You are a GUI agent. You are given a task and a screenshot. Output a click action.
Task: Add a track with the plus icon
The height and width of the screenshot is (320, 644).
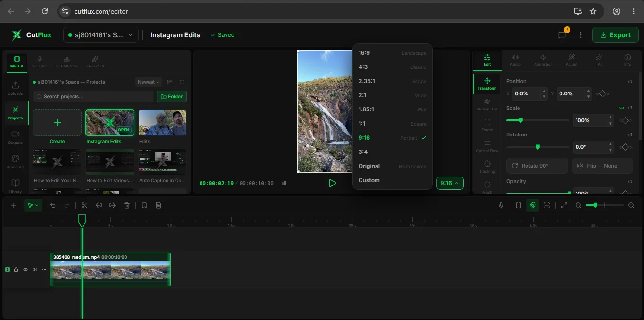click(x=13, y=205)
